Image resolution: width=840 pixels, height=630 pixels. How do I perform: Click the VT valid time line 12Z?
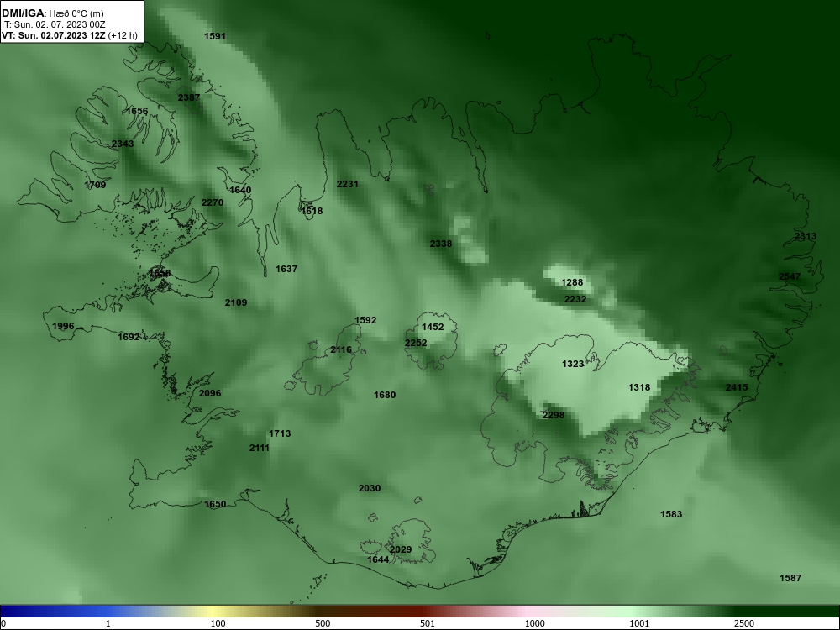70,36
